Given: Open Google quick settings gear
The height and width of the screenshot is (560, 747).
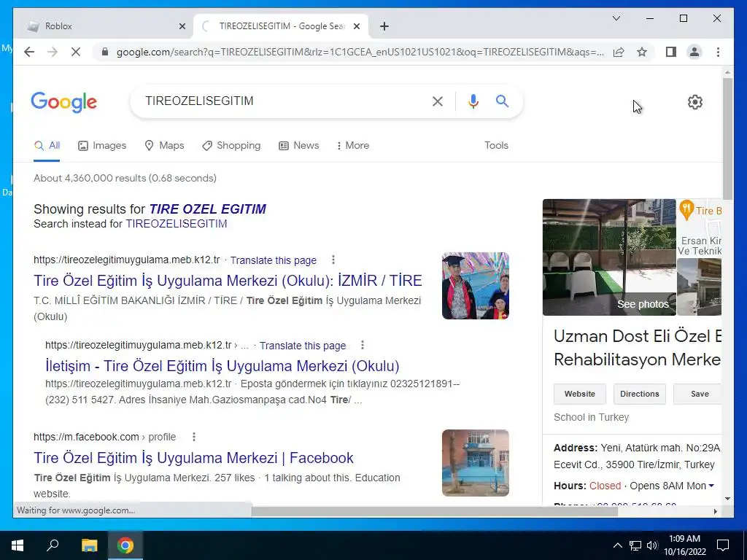Looking at the screenshot, I should 695,102.
